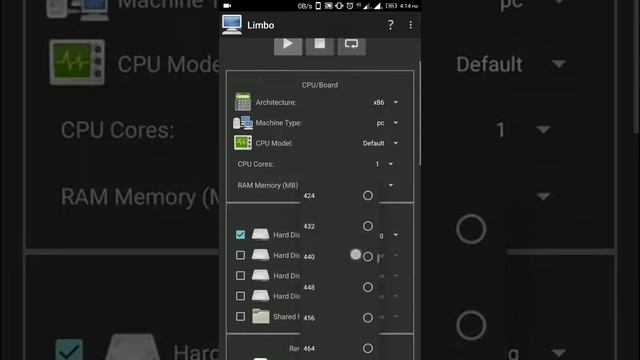Click the "CPU Cores:" label
640x360 pixels.
tap(256, 164)
